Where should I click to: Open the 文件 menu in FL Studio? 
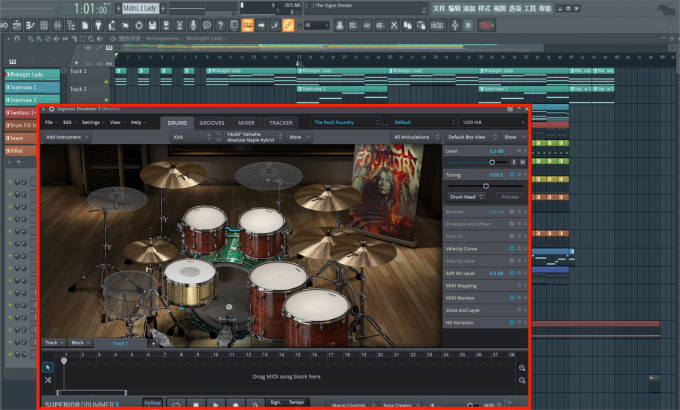point(439,8)
